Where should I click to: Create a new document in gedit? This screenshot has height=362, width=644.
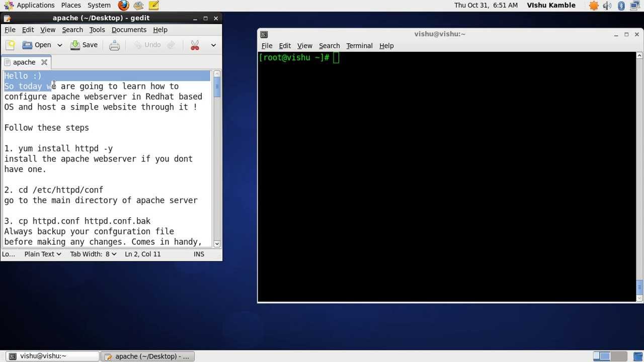[x=10, y=45]
